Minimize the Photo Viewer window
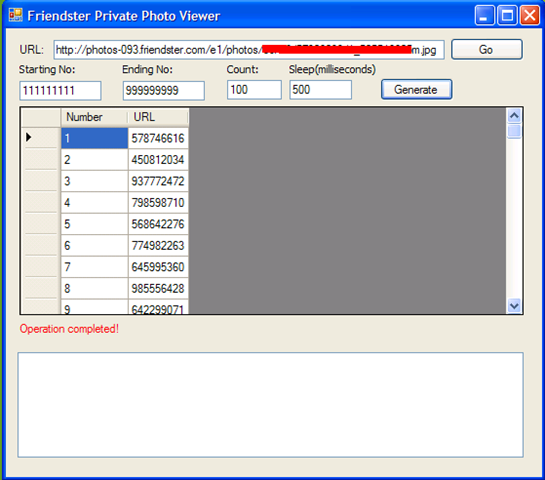 point(485,16)
